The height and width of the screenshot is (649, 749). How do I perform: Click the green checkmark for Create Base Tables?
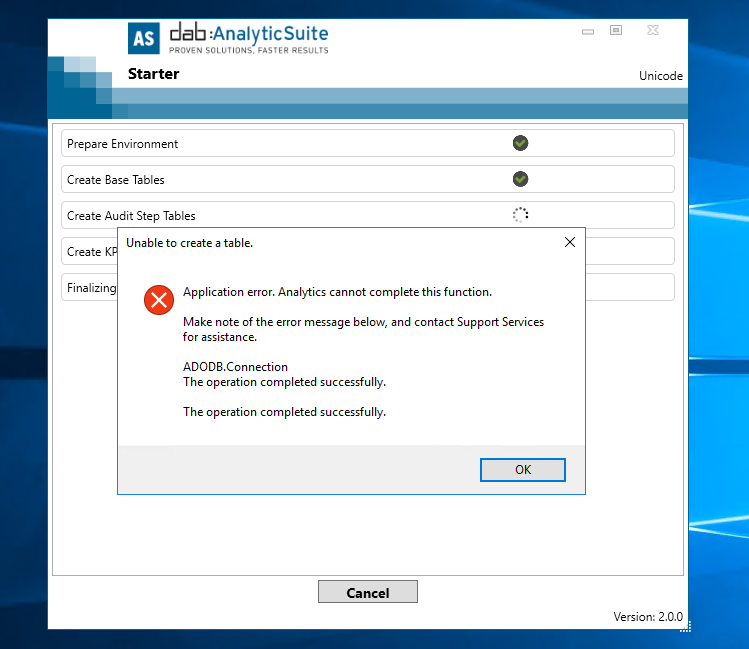coord(520,179)
